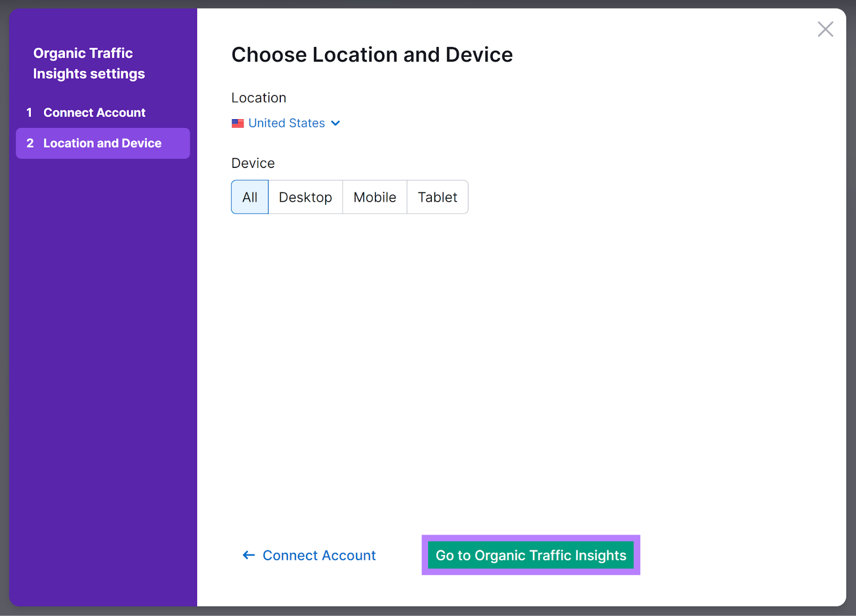Switch device filter to Mobile

tap(374, 197)
